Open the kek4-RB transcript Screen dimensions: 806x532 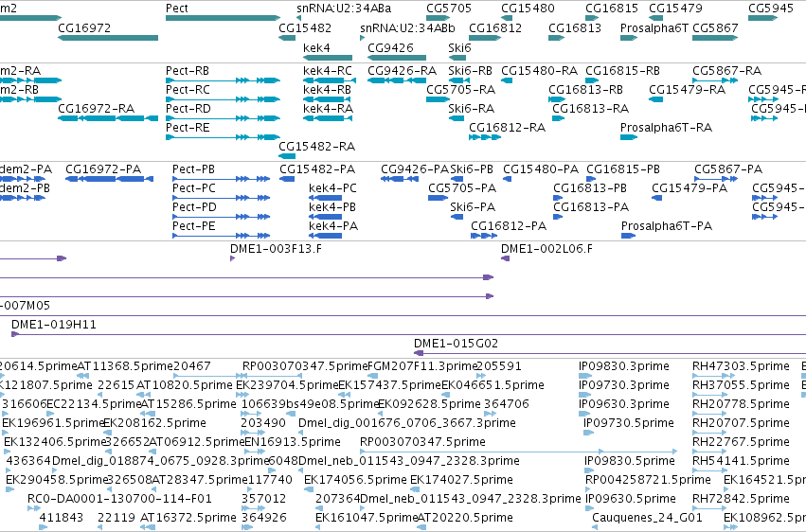pos(328,99)
